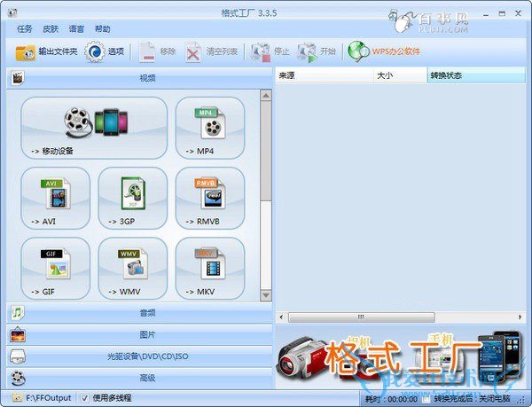Choose the 3GP conversion icon
The width and height of the screenshot is (532, 407).
pos(133,198)
